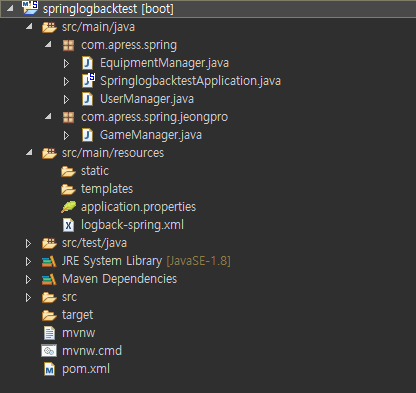The height and width of the screenshot is (393, 416).
Task: Click the SpringlogbacktestApplication.java Spring class icon
Action: (x=88, y=80)
